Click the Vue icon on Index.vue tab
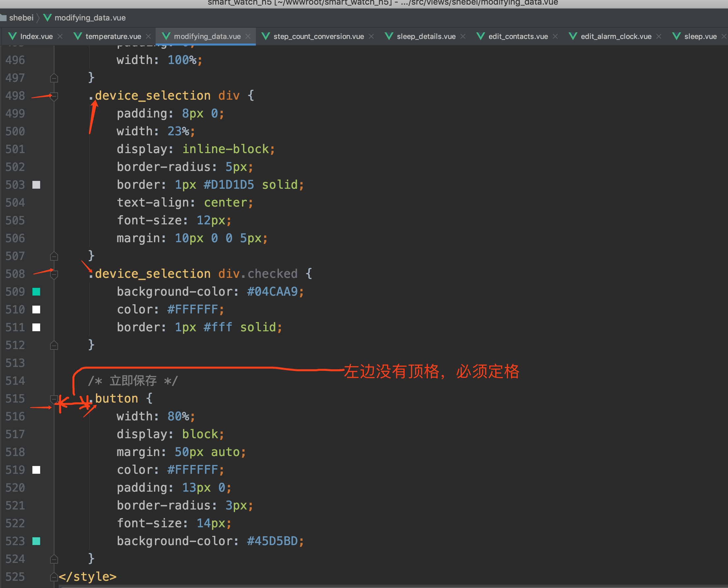This screenshot has height=588, width=728. click(12, 36)
